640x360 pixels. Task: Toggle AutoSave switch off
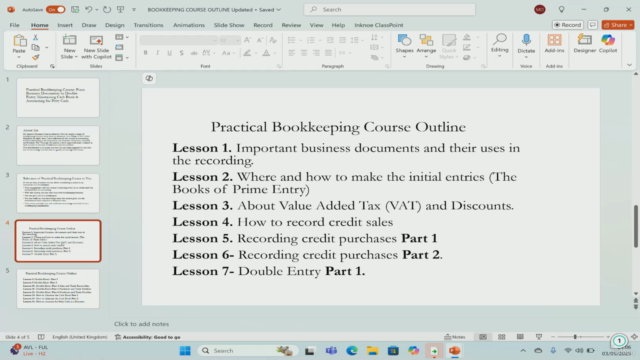click(56, 9)
